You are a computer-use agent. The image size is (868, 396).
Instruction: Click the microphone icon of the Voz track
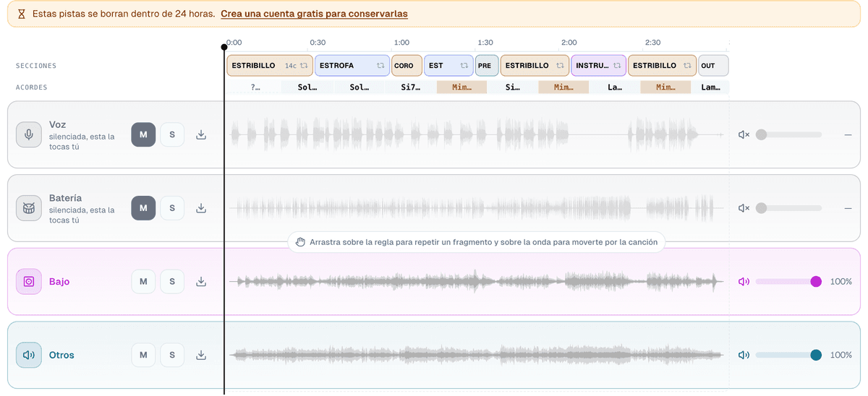[29, 134]
